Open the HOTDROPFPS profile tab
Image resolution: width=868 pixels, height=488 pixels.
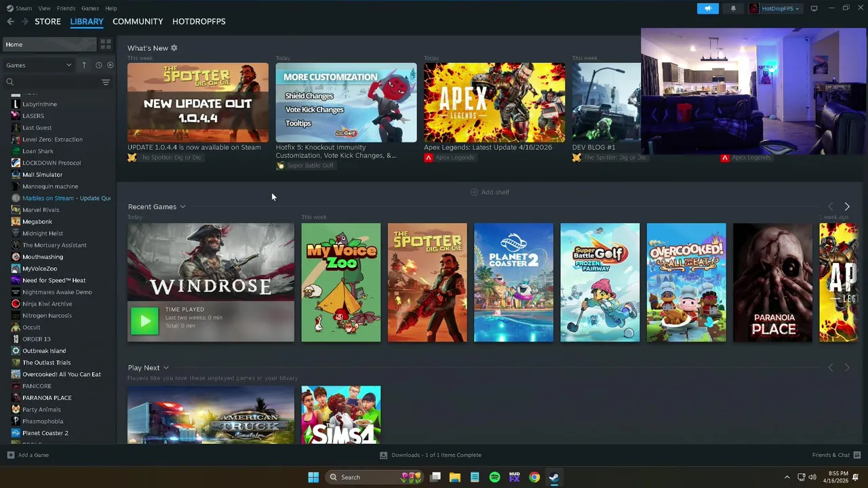[199, 22]
